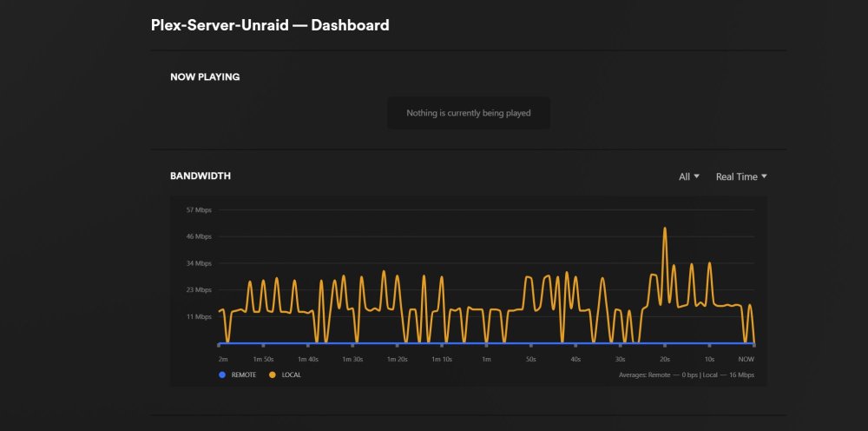Click the 1m 20s time axis label
Image resolution: width=868 pixels, height=431 pixels.
coord(397,359)
